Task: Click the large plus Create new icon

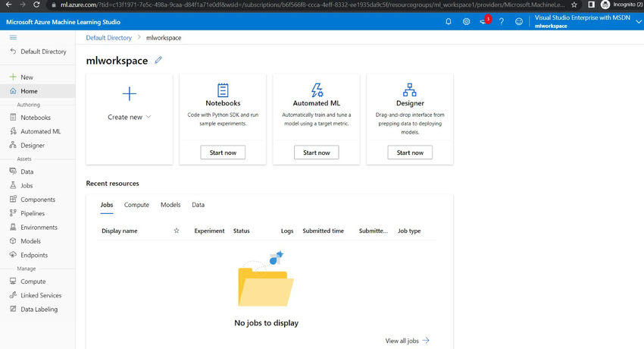Action: click(x=129, y=94)
